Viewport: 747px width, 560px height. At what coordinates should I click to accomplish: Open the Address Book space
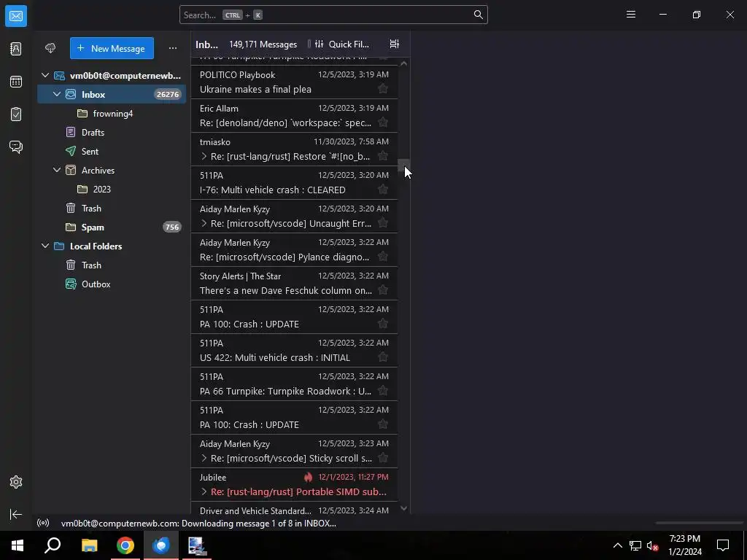click(x=16, y=49)
